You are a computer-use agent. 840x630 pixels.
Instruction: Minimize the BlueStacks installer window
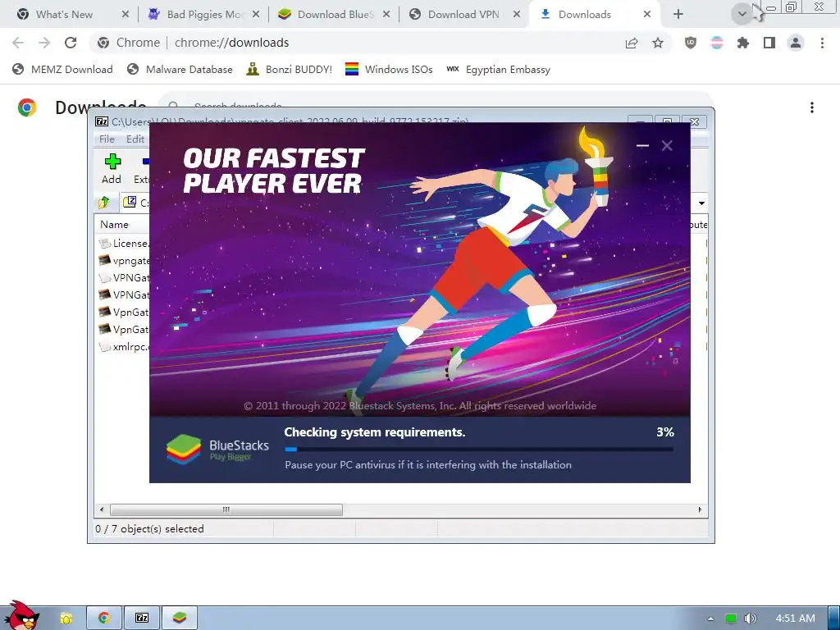642,146
